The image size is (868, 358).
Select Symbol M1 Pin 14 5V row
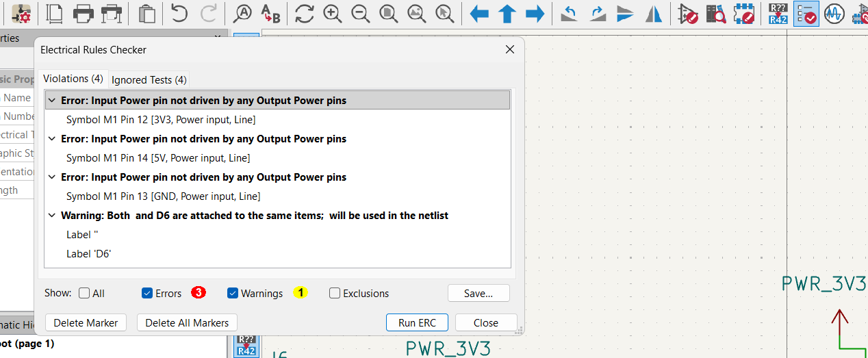click(x=277, y=158)
